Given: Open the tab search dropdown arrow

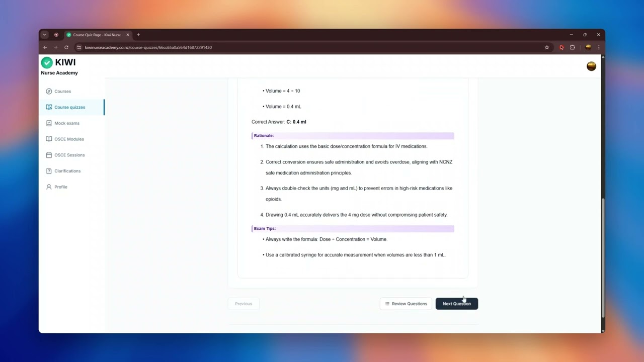Looking at the screenshot, I should point(44,35).
